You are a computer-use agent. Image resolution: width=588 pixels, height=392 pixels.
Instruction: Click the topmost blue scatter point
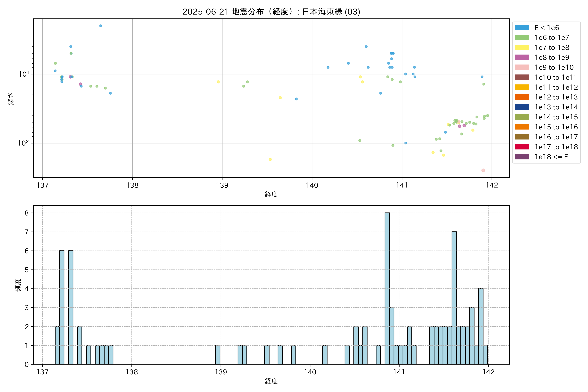pyautogui.click(x=100, y=26)
